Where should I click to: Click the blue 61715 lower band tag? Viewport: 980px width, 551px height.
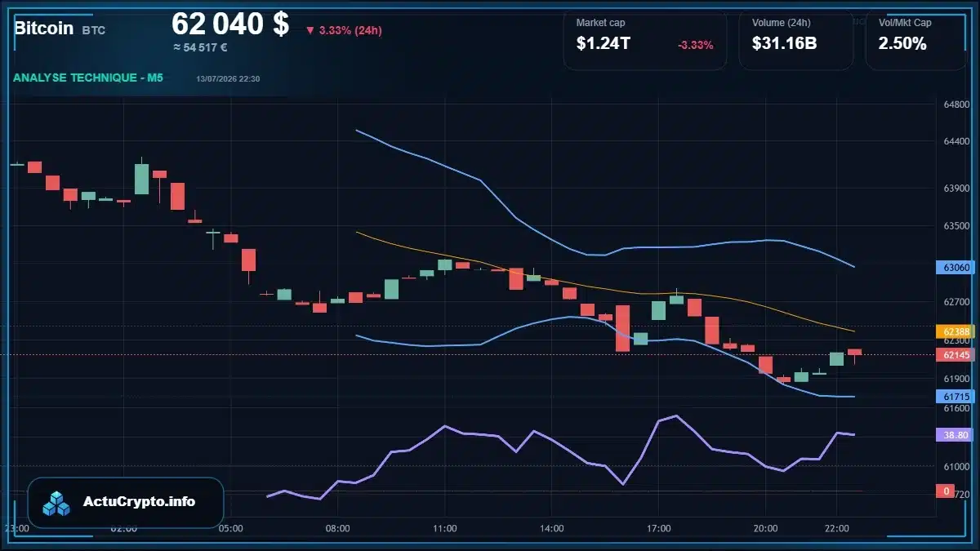[956, 396]
